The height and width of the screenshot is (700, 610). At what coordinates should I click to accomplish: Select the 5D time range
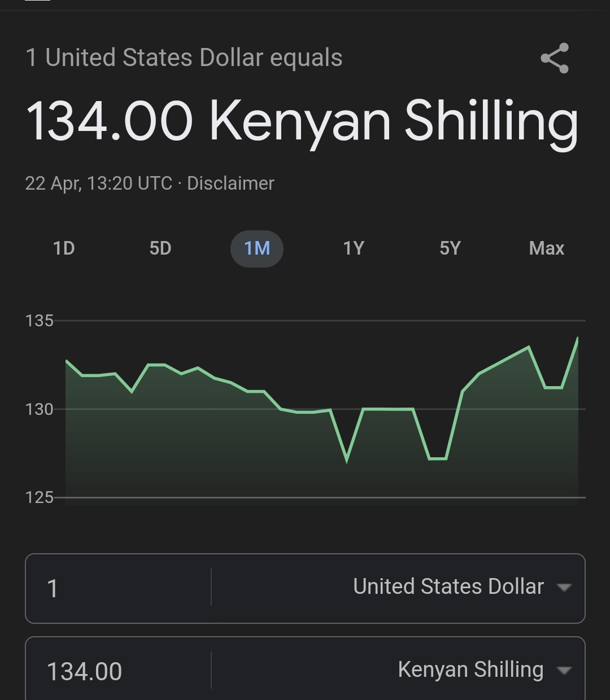160,248
